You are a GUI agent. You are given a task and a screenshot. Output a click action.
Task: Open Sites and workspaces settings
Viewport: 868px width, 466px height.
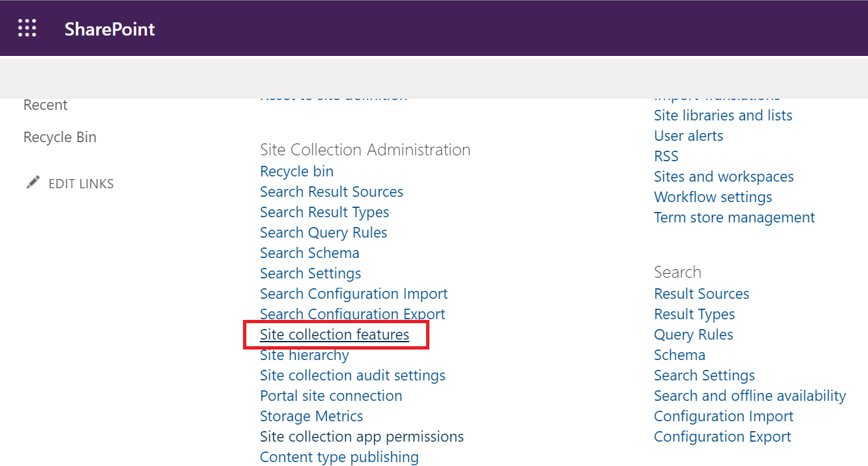724,176
